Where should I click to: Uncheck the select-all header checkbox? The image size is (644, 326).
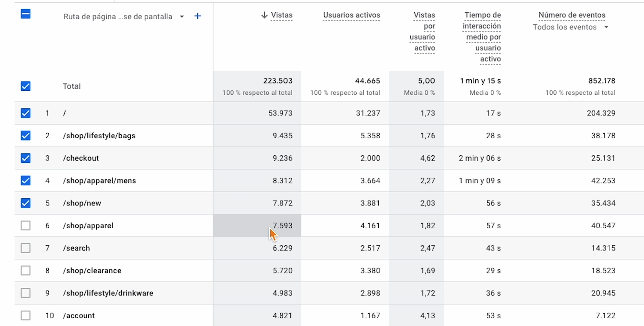(x=25, y=14)
